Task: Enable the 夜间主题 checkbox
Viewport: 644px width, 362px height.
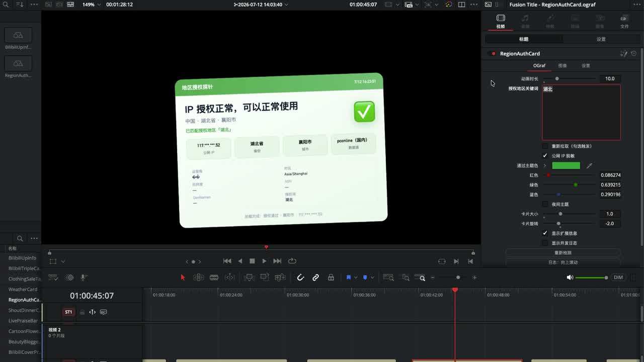Action: click(545, 204)
